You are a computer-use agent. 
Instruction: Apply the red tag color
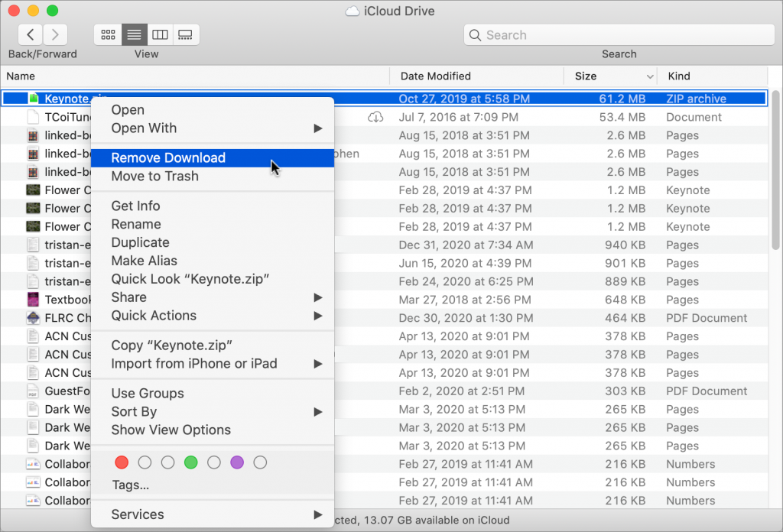pos(122,462)
